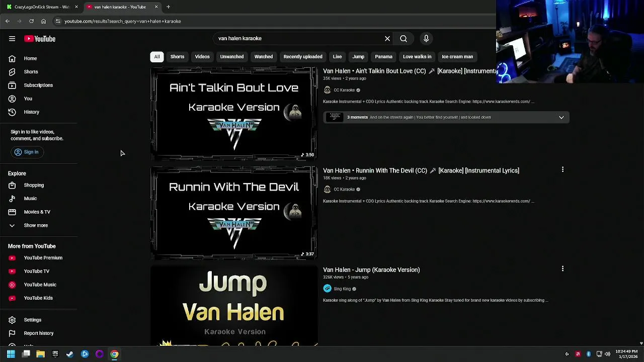Click the Sign in button
Viewport: 644px width, 362px height.
coord(27,152)
